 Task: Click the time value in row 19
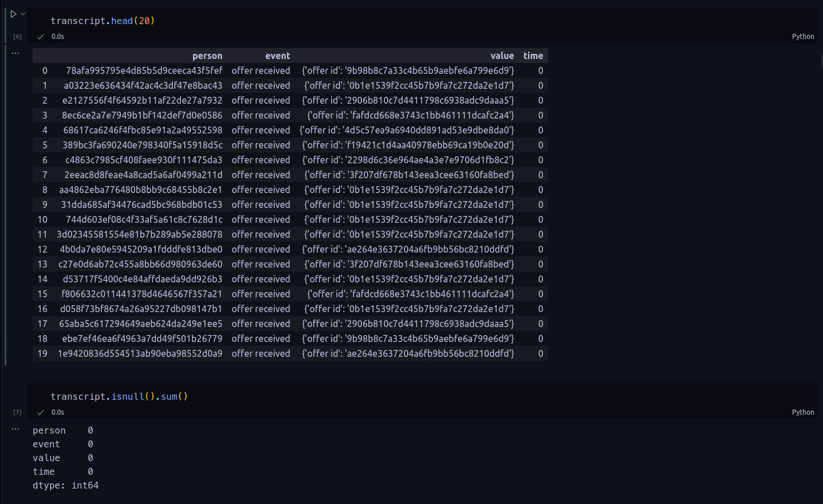(x=540, y=353)
